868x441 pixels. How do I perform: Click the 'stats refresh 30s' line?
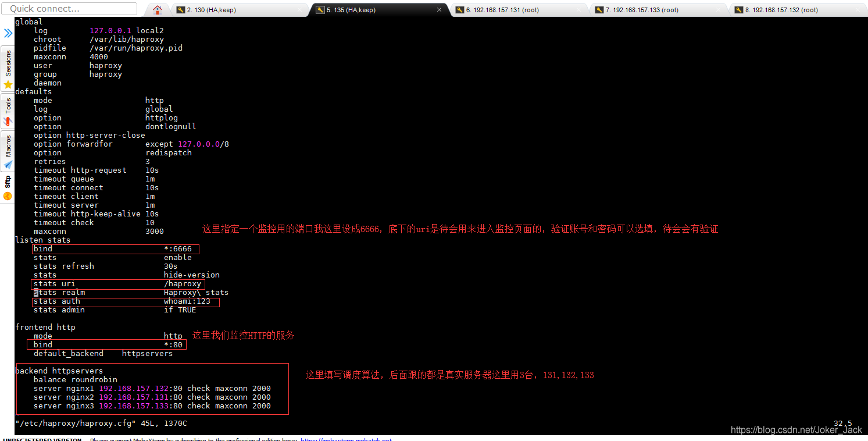point(106,266)
